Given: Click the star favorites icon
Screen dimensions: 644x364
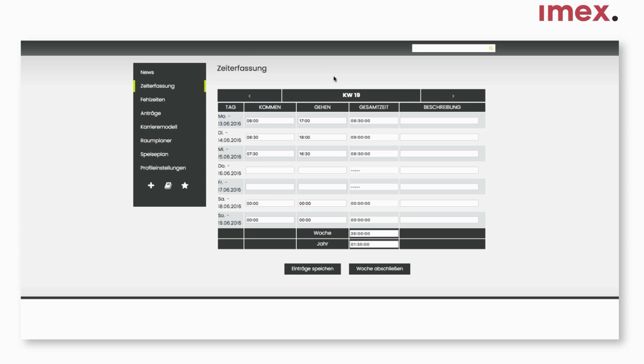Looking at the screenshot, I should (185, 185).
